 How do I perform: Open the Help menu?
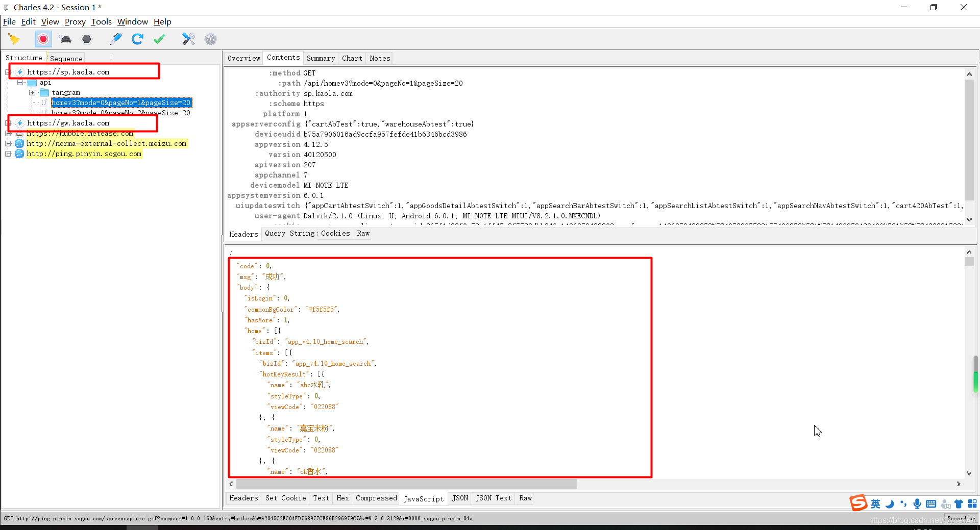click(162, 22)
